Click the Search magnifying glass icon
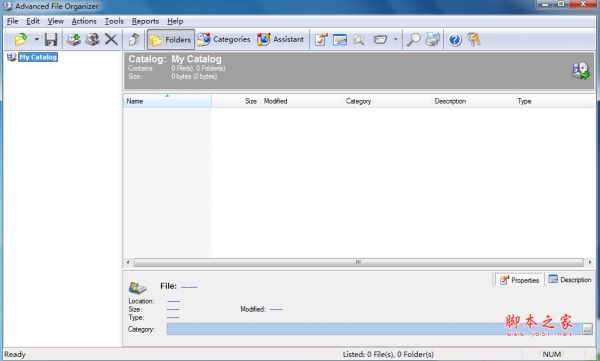Image resolution: width=600 pixels, height=361 pixels. pyautogui.click(x=413, y=39)
